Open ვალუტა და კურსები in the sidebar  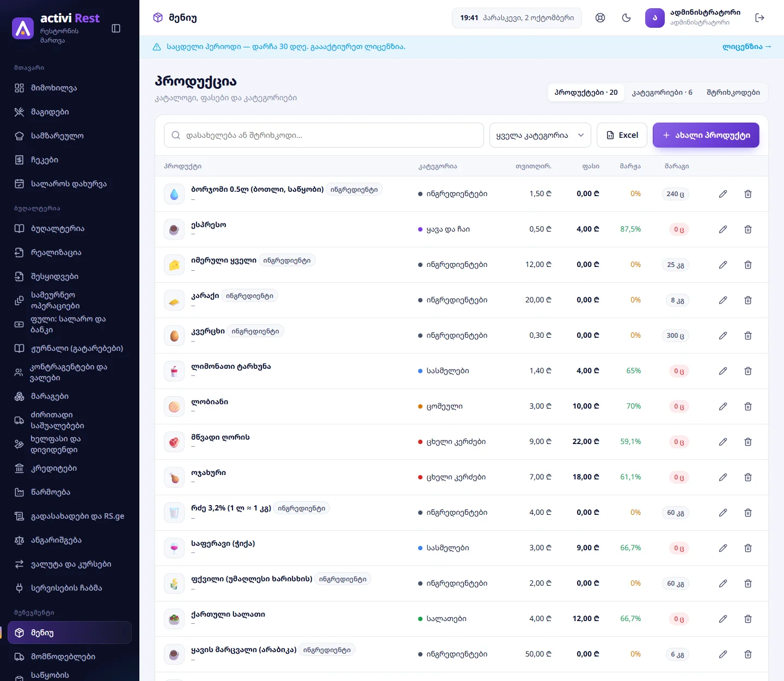pyautogui.click(x=70, y=564)
